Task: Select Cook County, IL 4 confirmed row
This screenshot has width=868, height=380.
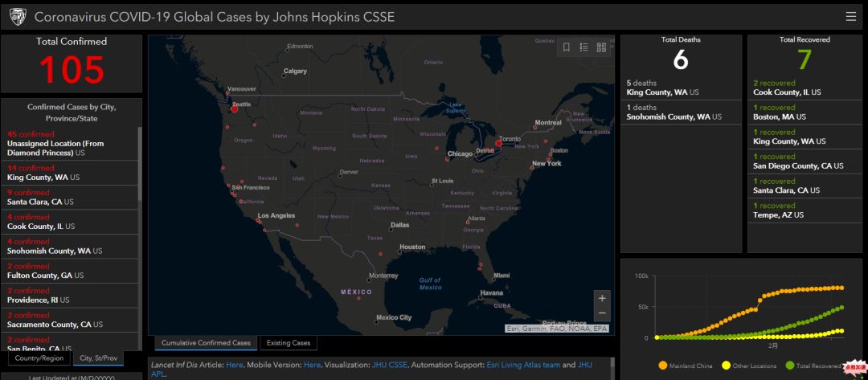Action: [x=69, y=222]
